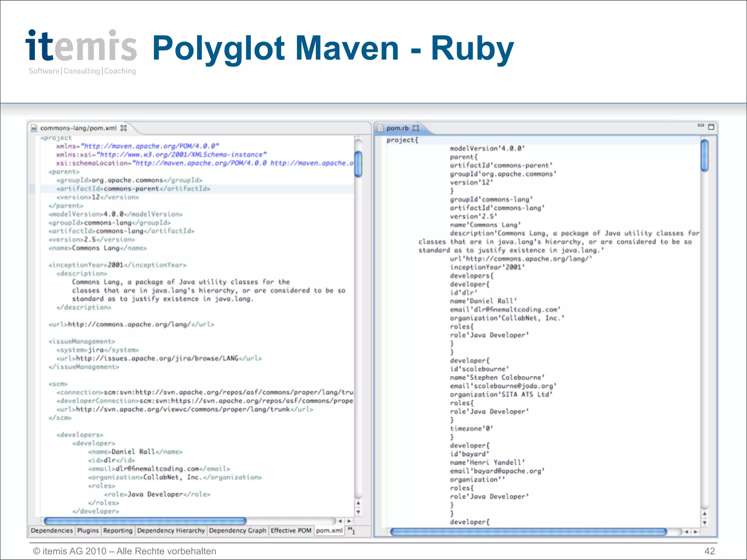The width and height of the screenshot is (747, 560).
Task: Open the Dependency Graph tab
Action: tap(238, 530)
